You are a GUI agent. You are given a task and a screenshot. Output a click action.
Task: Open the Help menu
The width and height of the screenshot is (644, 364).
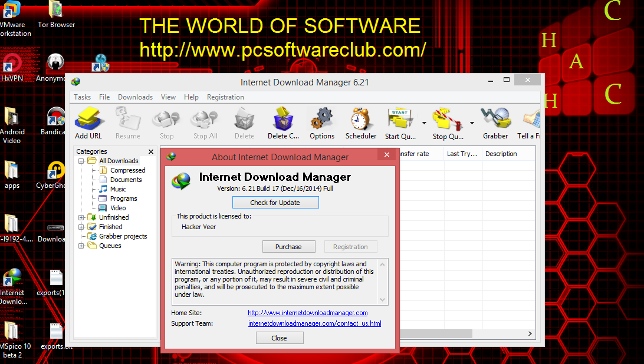point(191,97)
